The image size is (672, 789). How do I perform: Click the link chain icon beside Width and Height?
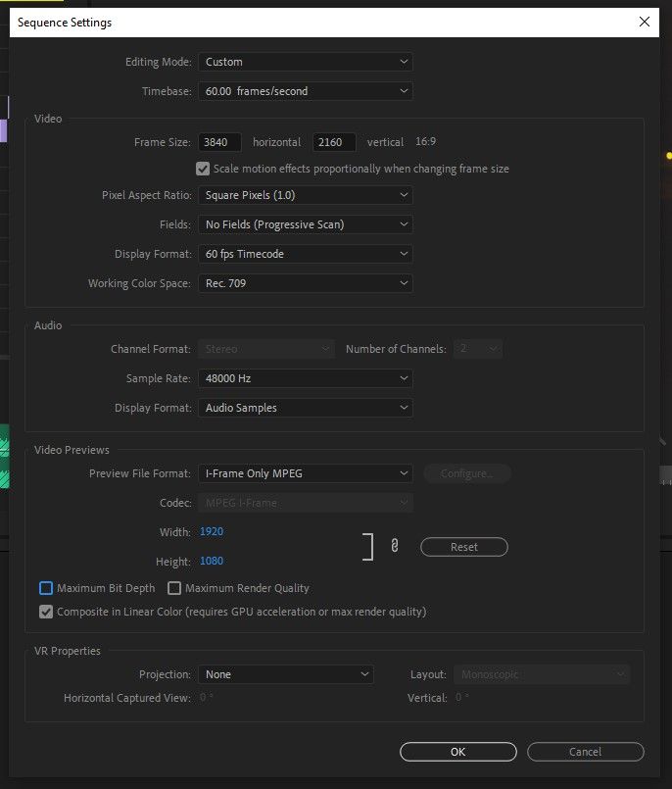tap(395, 546)
